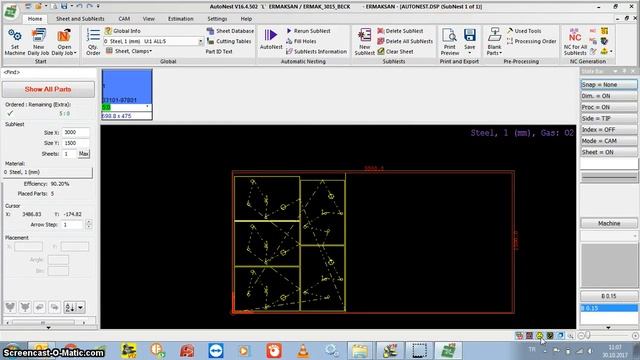Click the 0 Steel, 1 (mm) material button
Viewport: 640px width, 360px height.
click(x=47, y=172)
